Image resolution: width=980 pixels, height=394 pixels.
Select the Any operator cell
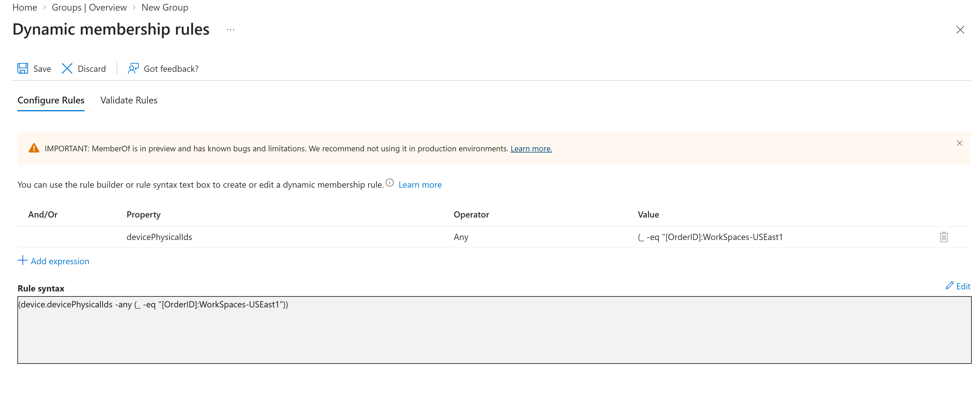(461, 237)
